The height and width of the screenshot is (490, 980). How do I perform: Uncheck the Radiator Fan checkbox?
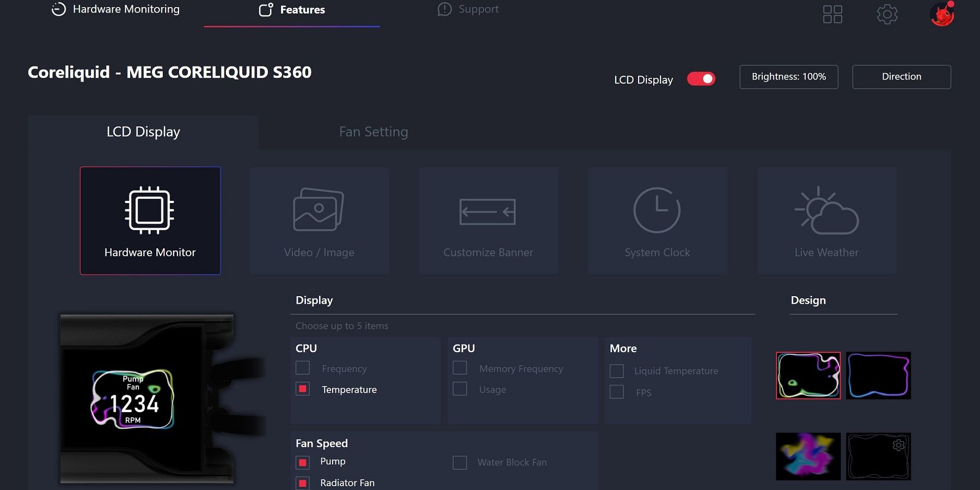(303, 483)
